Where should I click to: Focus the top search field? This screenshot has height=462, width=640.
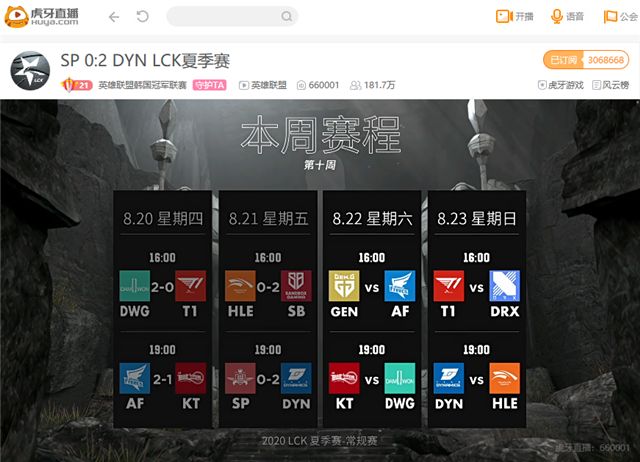[x=232, y=16]
